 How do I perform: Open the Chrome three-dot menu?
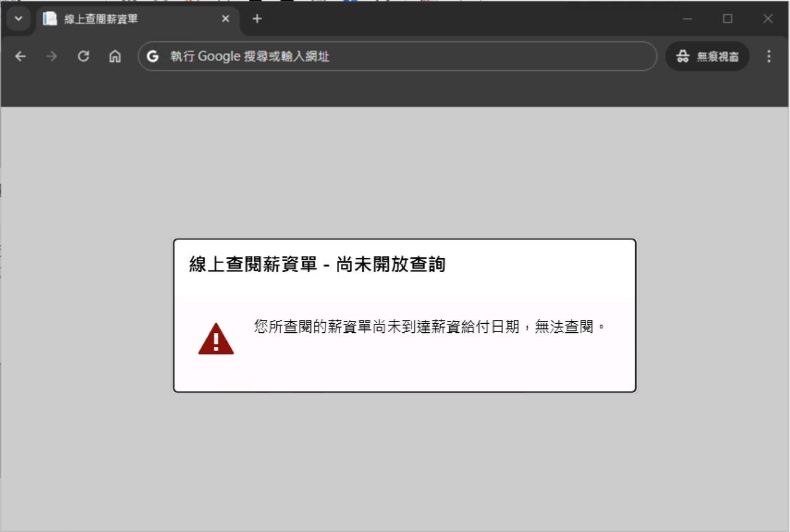769,56
